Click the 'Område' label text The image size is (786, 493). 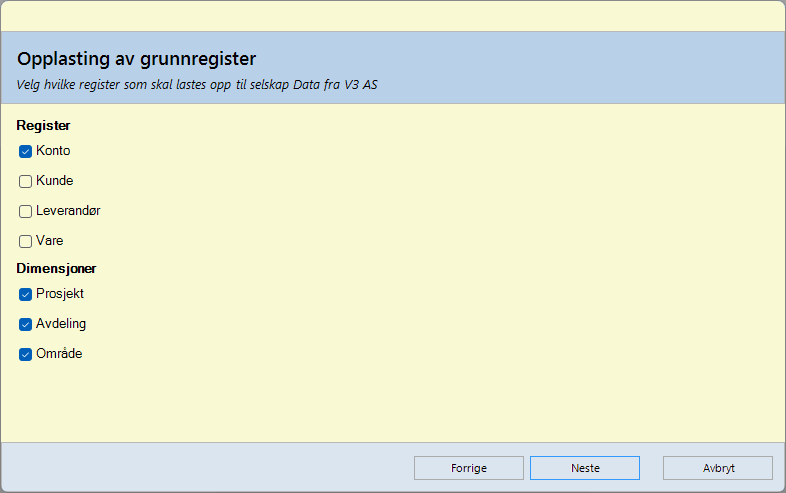coord(59,354)
